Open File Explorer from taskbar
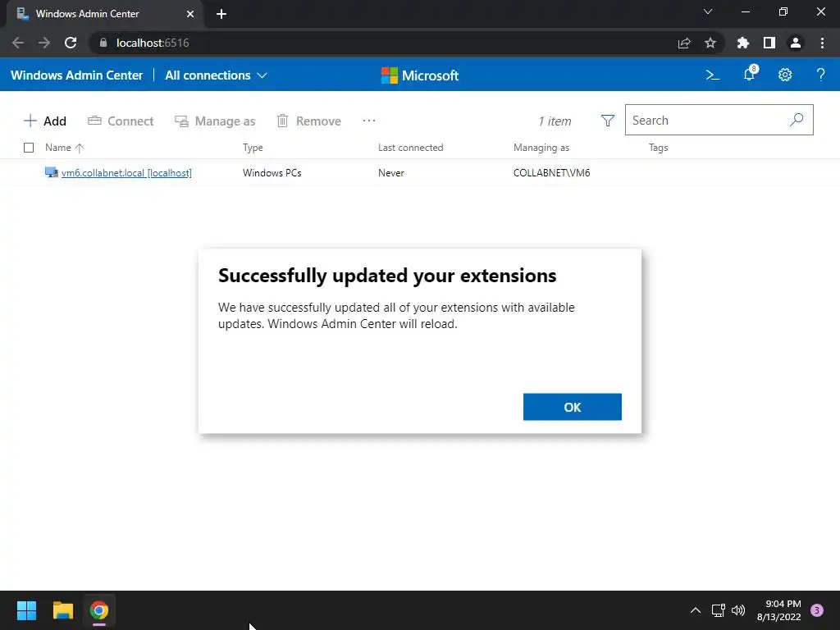The image size is (840, 630). [x=63, y=610]
